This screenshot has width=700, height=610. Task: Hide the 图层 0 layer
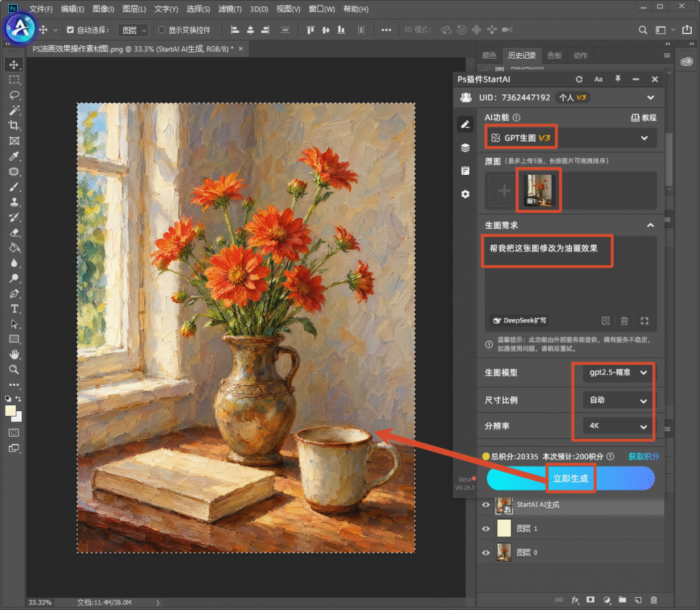tap(486, 553)
